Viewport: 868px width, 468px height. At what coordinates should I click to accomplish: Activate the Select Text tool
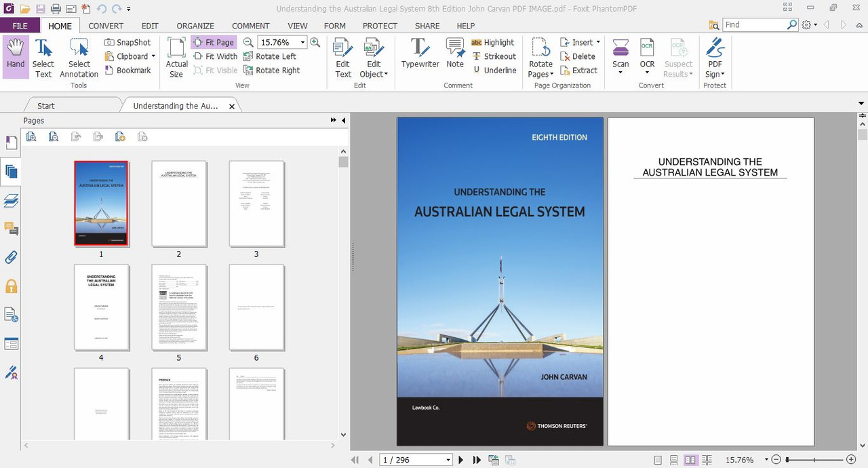(43, 57)
